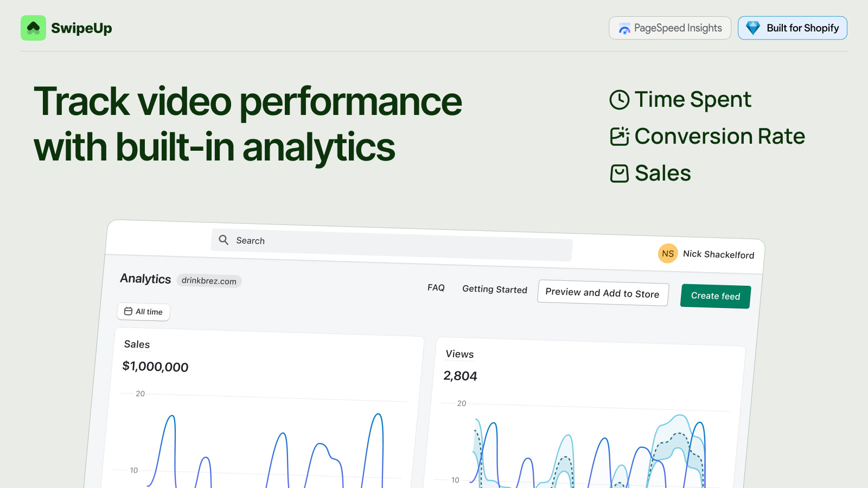Click the magnifying glass search icon
Image resolution: width=868 pixels, height=488 pixels.
click(224, 240)
